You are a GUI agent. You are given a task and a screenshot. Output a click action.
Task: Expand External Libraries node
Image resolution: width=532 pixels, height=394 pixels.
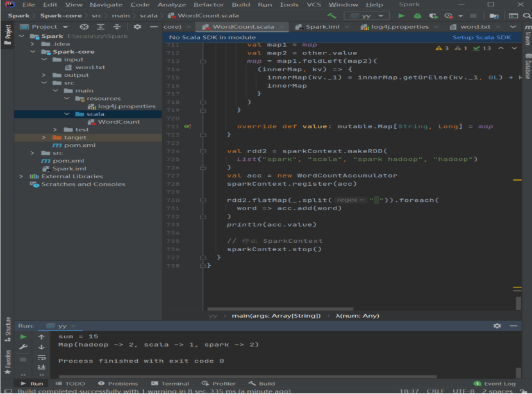[x=21, y=177]
